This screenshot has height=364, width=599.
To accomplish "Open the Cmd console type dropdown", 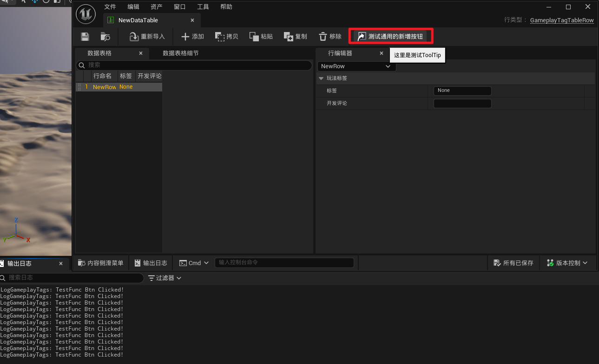I will [x=193, y=263].
